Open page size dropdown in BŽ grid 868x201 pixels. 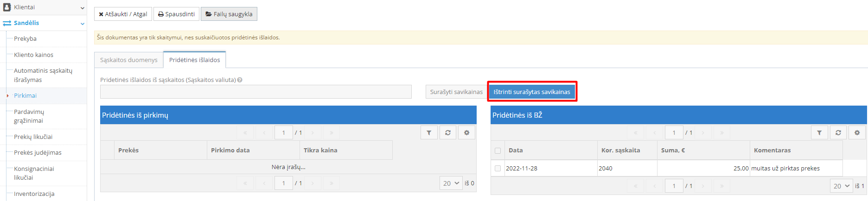tap(841, 186)
